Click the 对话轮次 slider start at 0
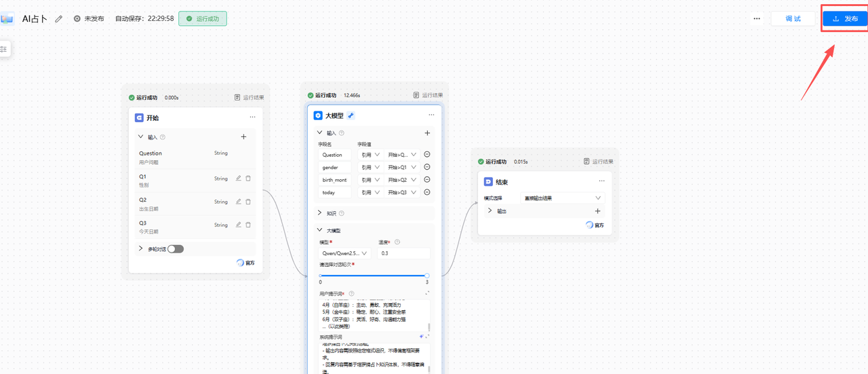868x374 pixels. 321,276
